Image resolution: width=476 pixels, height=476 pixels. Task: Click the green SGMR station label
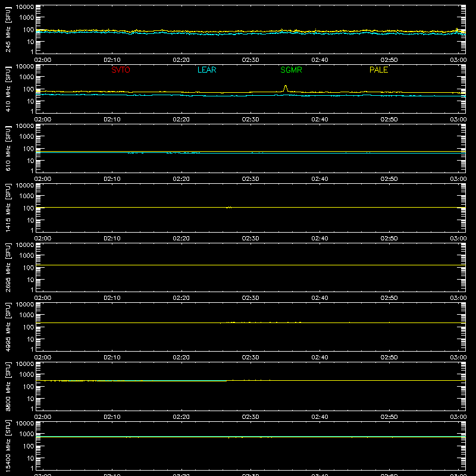tap(291, 70)
